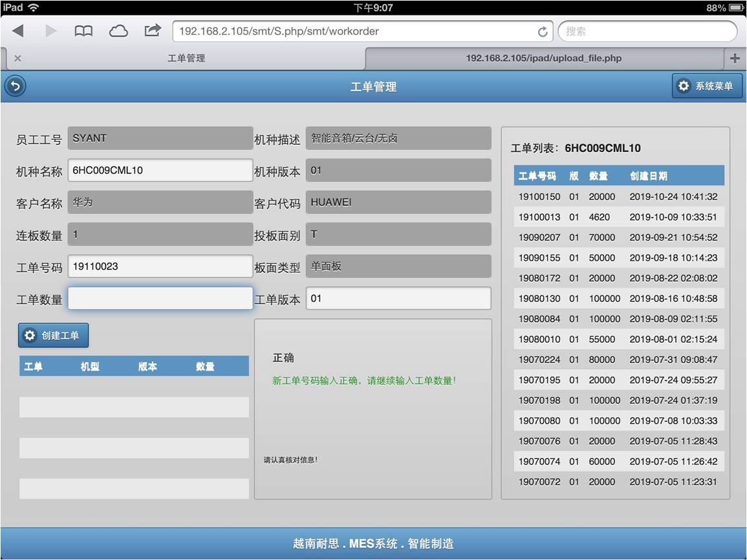747x560 pixels.
Task: Edit the 机种名称 field 6HC009CML10
Action: tap(160, 171)
